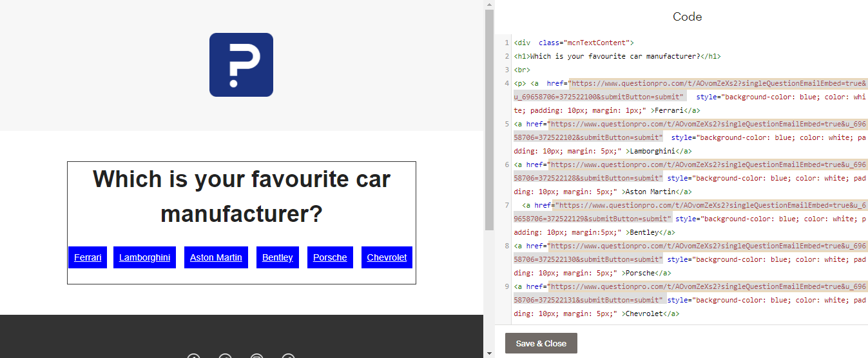Click the Porsche text in the code editor
868x358 pixels.
click(x=639, y=273)
